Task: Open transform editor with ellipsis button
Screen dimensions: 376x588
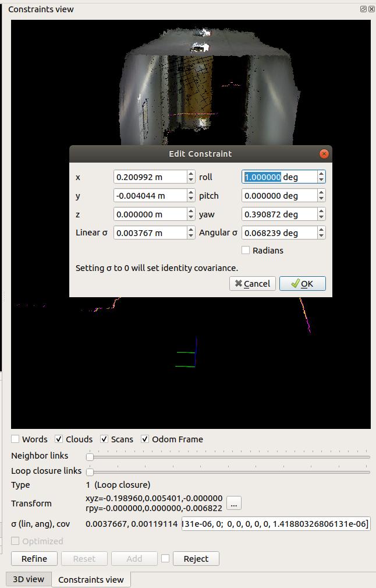Action: pos(233,504)
